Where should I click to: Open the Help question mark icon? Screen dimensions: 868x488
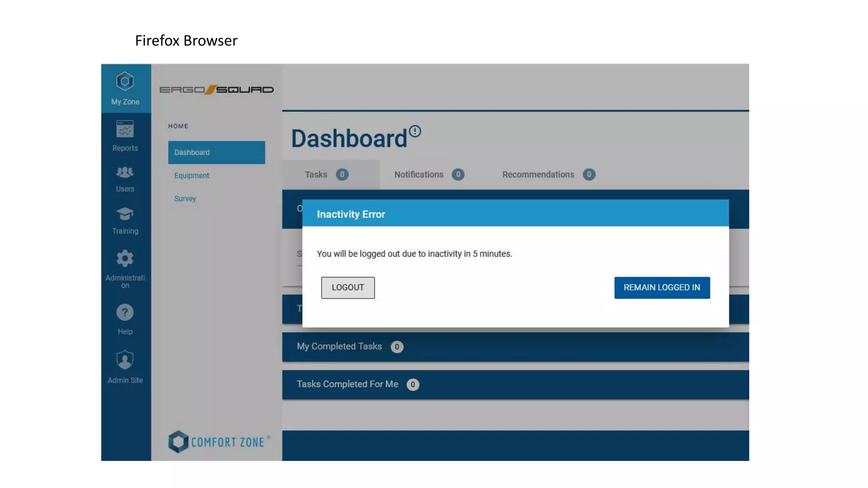pyautogui.click(x=125, y=313)
